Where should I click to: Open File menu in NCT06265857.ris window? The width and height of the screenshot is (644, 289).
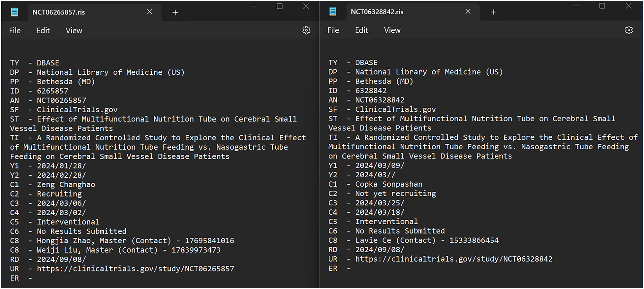point(15,31)
